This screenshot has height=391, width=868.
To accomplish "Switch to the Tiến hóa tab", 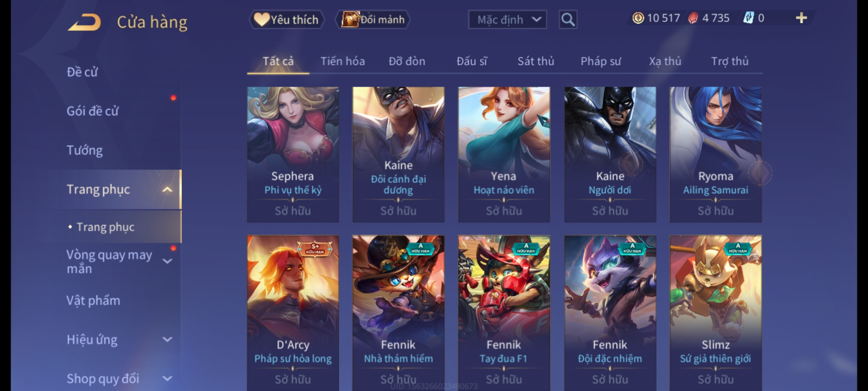I will pos(342,61).
